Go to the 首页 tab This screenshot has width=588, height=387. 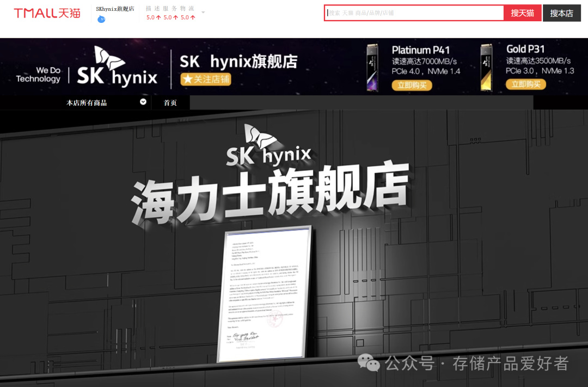click(x=170, y=102)
